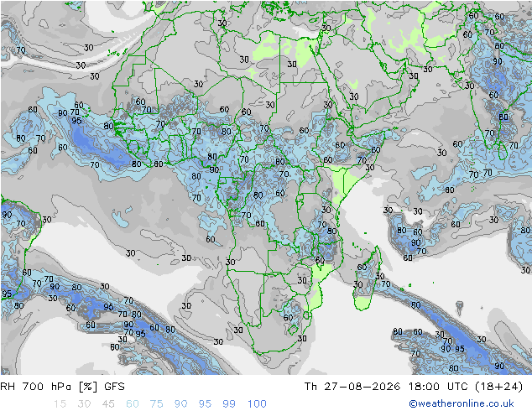Click the legend value 99
The image size is (532, 411).
[229, 404]
